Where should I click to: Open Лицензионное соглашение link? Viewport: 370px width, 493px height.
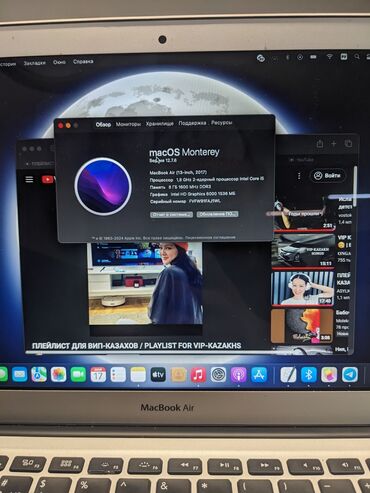click(x=210, y=238)
